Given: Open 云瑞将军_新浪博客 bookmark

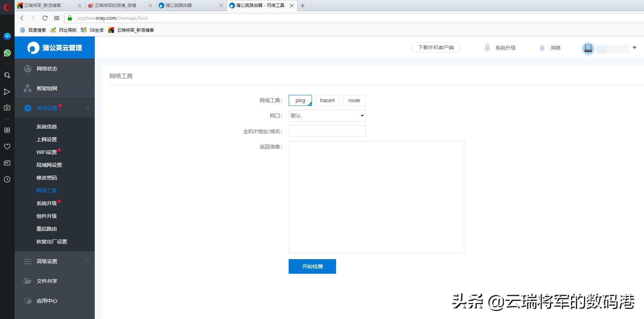Looking at the screenshot, I should [131, 30].
